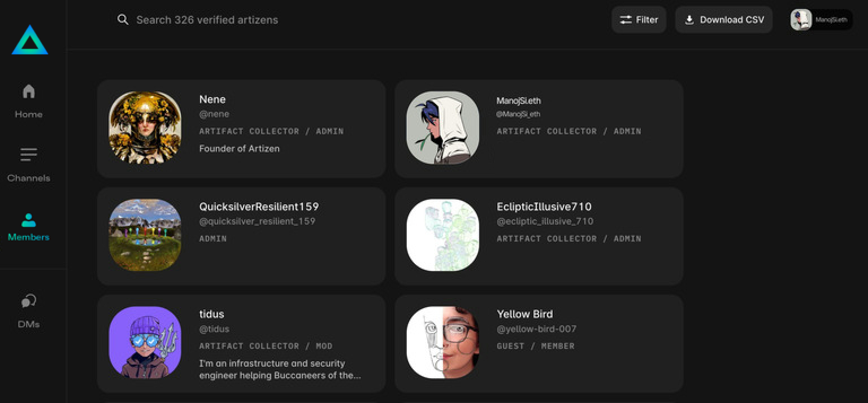Click ManojSLeth's hooded avatar in the member list
The image size is (868, 403).
click(442, 128)
